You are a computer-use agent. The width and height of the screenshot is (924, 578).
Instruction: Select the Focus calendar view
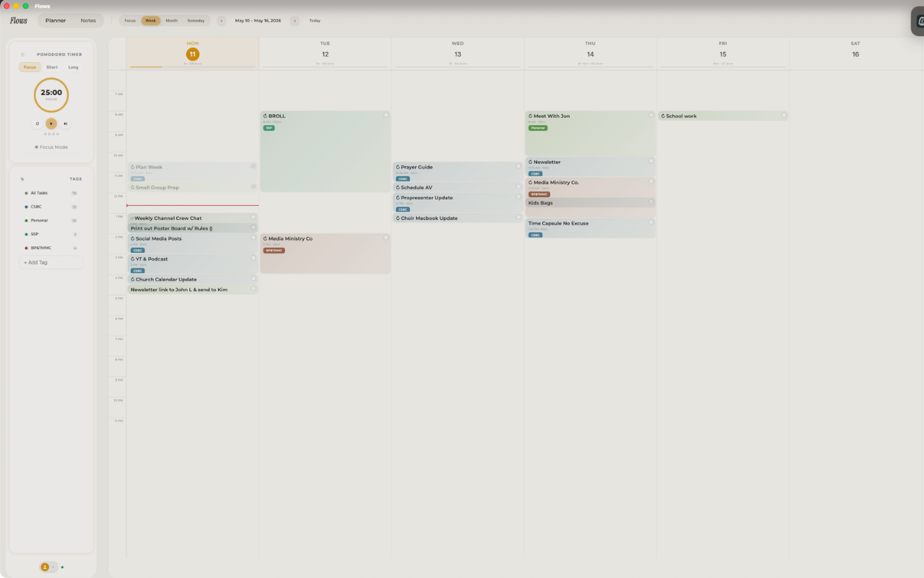pos(130,21)
